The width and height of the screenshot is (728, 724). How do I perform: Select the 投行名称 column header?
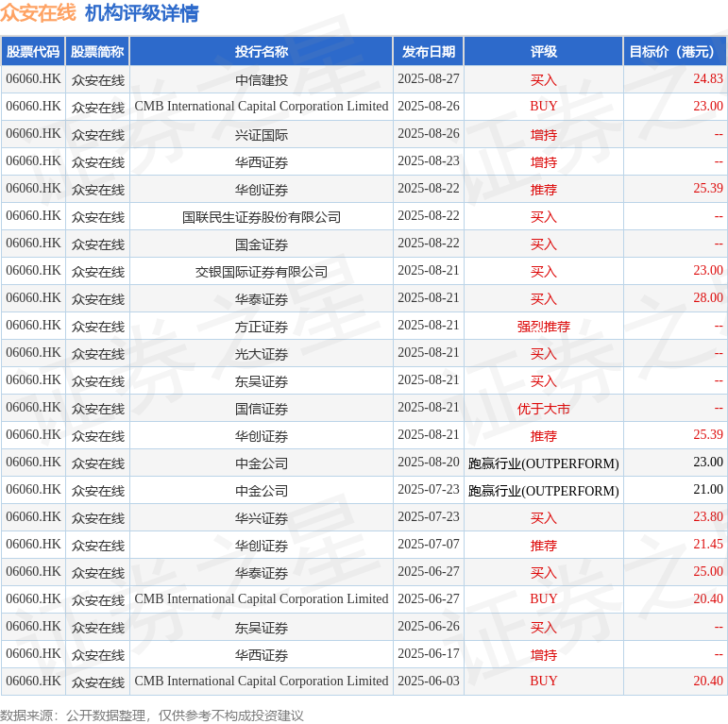click(x=262, y=52)
